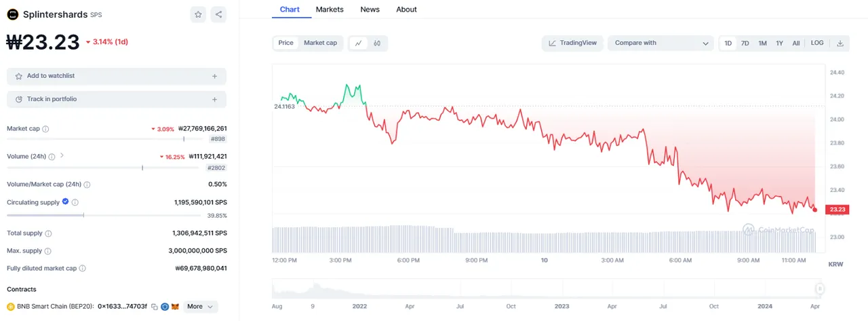Click the ₩23.23 headline price
This screenshot has height=321, width=868.
[x=43, y=42]
